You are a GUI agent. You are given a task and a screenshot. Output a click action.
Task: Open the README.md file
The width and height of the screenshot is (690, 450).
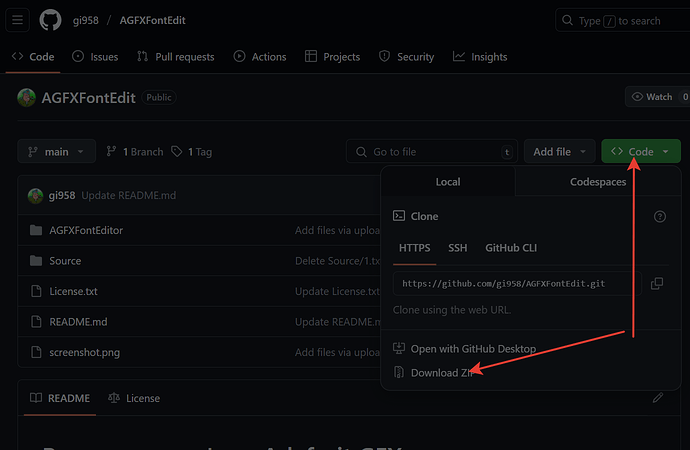point(78,322)
